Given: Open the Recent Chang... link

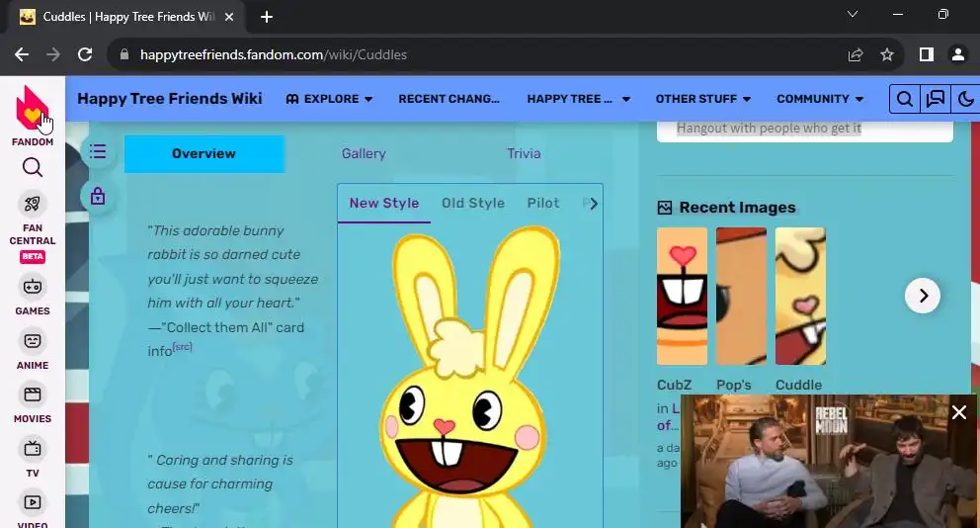Looking at the screenshot, I should tap(449, 99).
